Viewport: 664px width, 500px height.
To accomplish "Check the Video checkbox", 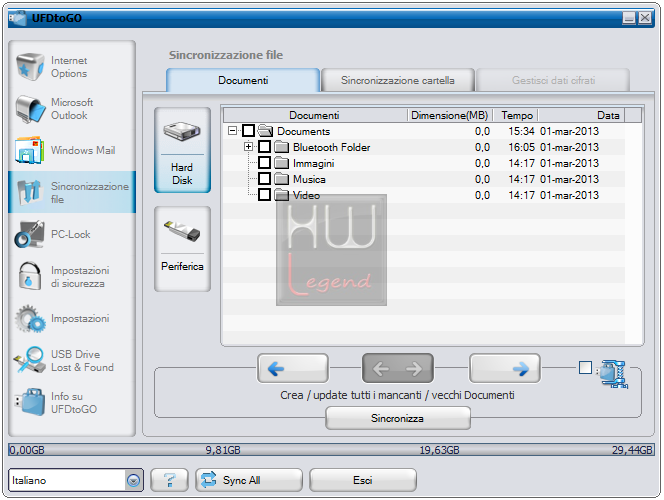I will point(264,195).
